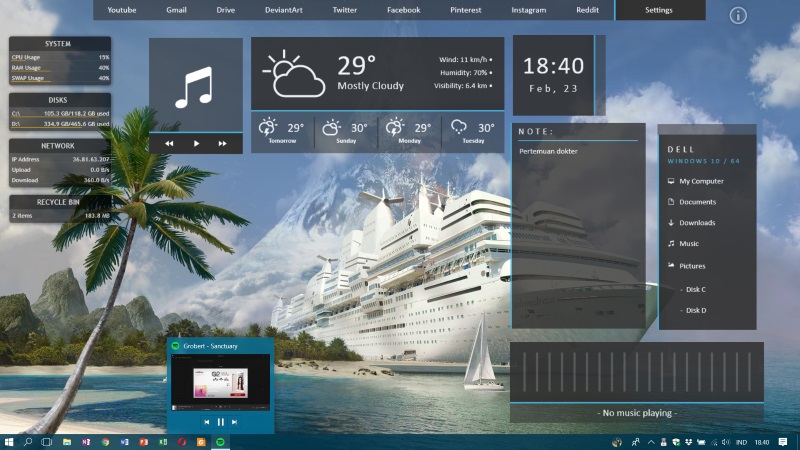800x450 pixels.
Task: Launch Word from the taskbar
Action: click(124, 442)
